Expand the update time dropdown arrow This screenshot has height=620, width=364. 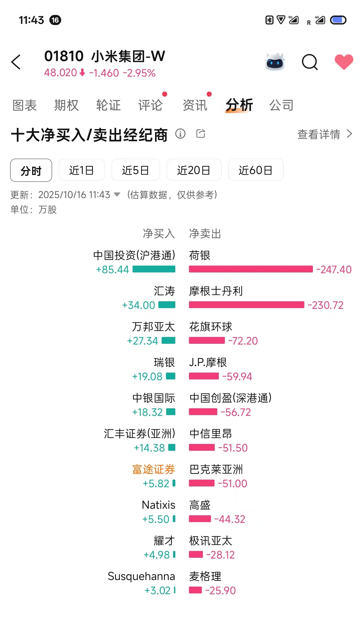click(117, 195)
